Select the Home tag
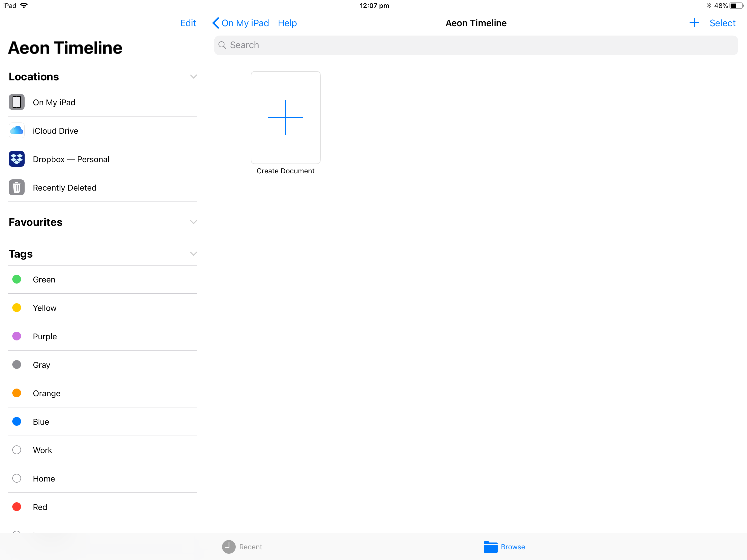This screenshot has width=747, height=560. tap(103, 478)
